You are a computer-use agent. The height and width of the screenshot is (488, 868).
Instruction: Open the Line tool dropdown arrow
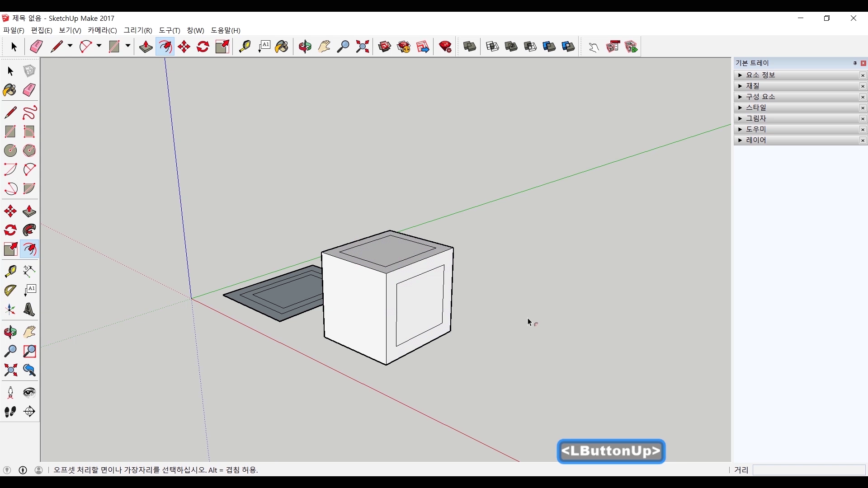(70, 46)
